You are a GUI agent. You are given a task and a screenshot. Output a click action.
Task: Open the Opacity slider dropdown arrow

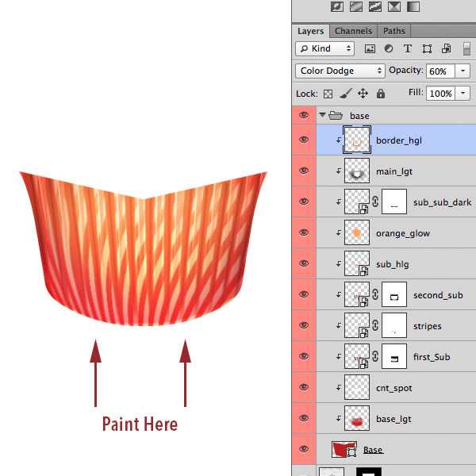pyautogui.click(x=463, y=71)
